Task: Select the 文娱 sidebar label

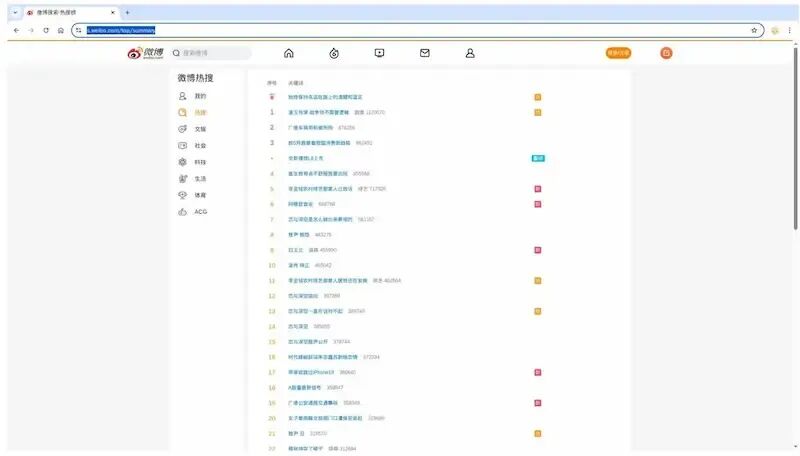Action: pyautogui.click(x=200, y=129)
